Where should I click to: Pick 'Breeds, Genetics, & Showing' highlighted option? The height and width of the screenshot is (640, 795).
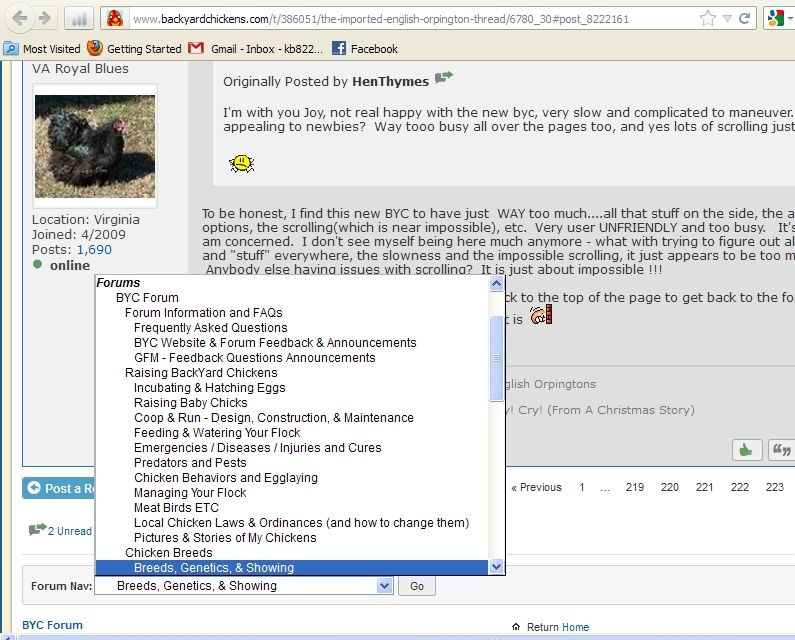[214, 568]
